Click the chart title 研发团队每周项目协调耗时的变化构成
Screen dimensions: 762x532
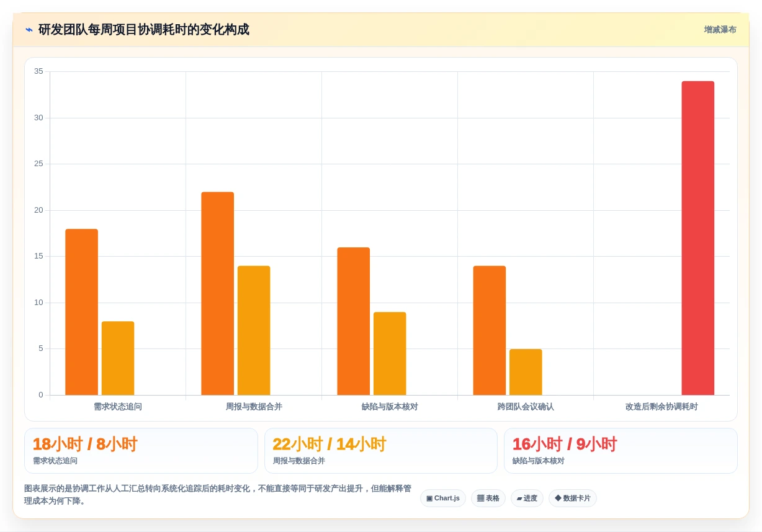pyautogui.click(x=143, y=30)
